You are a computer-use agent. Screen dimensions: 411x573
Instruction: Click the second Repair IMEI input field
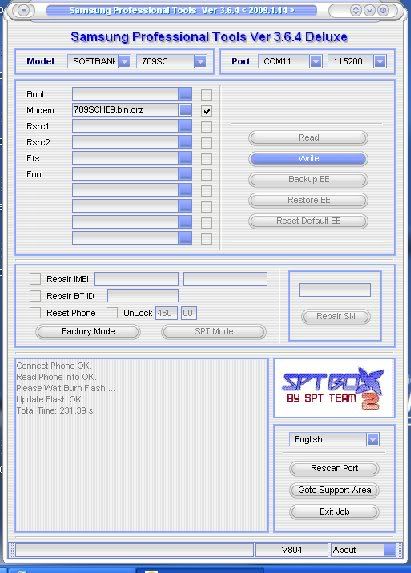point(225,279)
